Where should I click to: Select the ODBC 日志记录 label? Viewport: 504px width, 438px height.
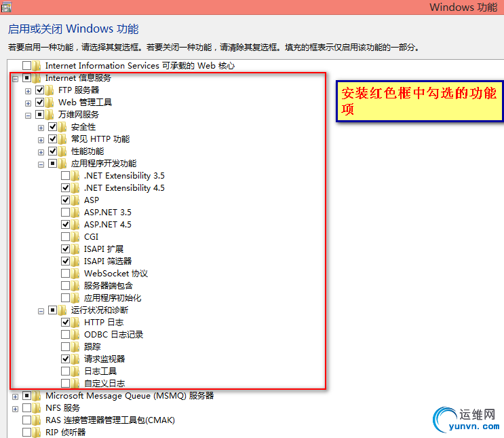click(114, 335)
